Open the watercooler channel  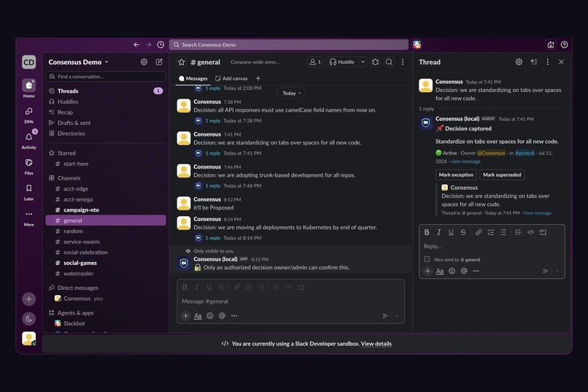point(106,274)
